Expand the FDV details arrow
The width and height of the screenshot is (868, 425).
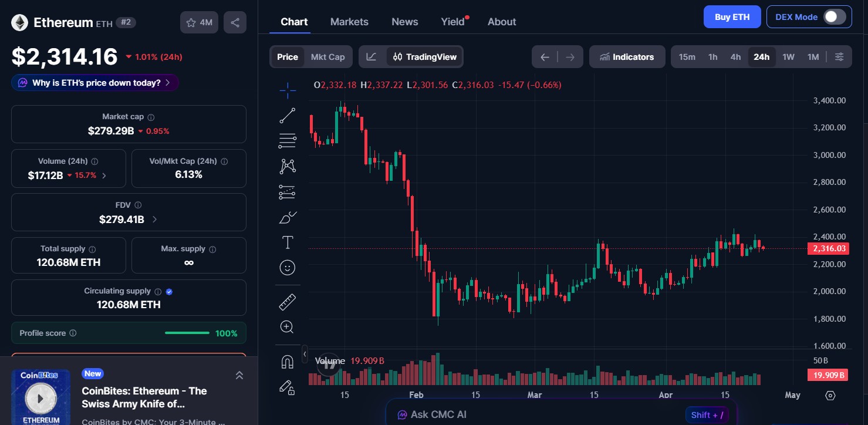[154, 219]
